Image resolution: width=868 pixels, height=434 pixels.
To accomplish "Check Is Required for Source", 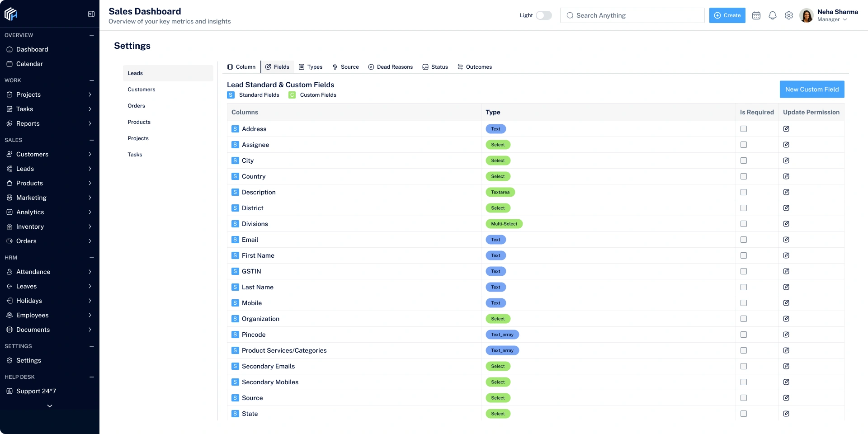I will pos(744,398).
